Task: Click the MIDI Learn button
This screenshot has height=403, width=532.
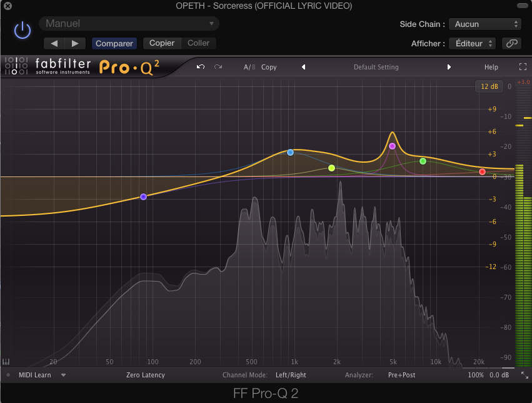Action: (34, 375)
